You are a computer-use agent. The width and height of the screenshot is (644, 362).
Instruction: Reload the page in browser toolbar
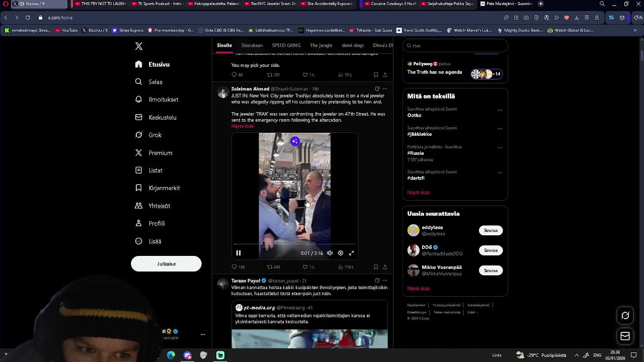pos(28,18)
